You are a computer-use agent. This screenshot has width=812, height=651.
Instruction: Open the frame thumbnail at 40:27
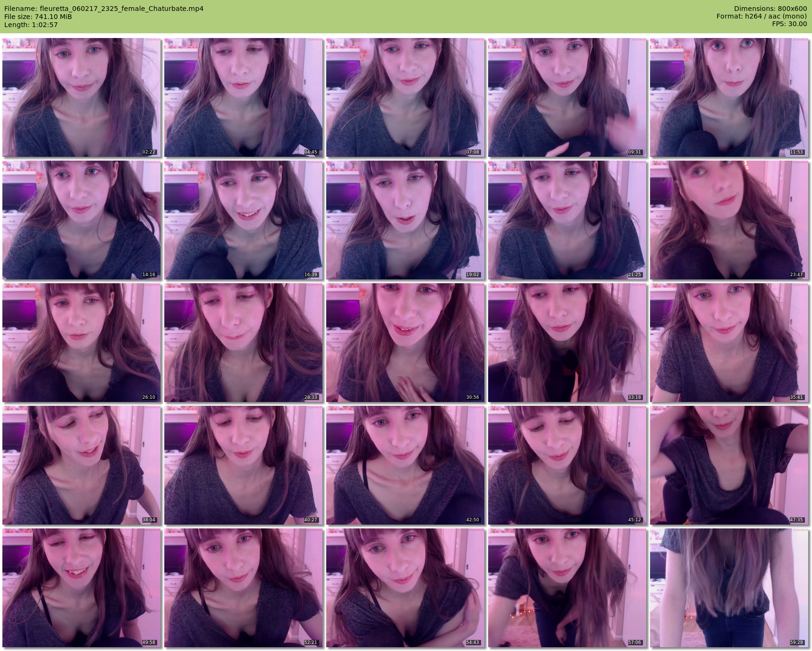point(243,465)
